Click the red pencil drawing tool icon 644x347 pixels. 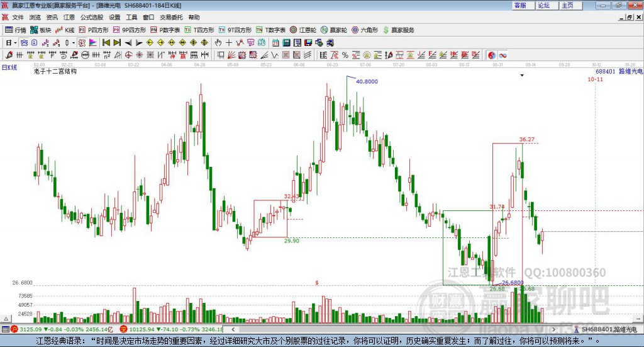9,55
